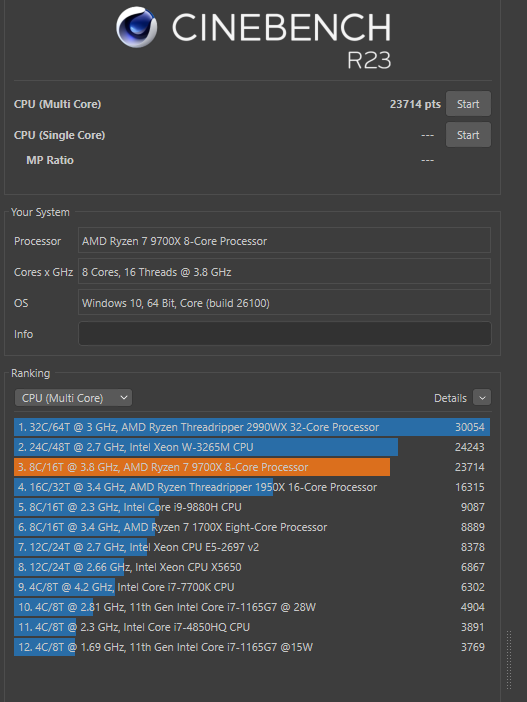Select the Intel Core i7-4850HQ ranking row
The height and width of the screenshot is (702, 527).
click(x=252, y=627)
